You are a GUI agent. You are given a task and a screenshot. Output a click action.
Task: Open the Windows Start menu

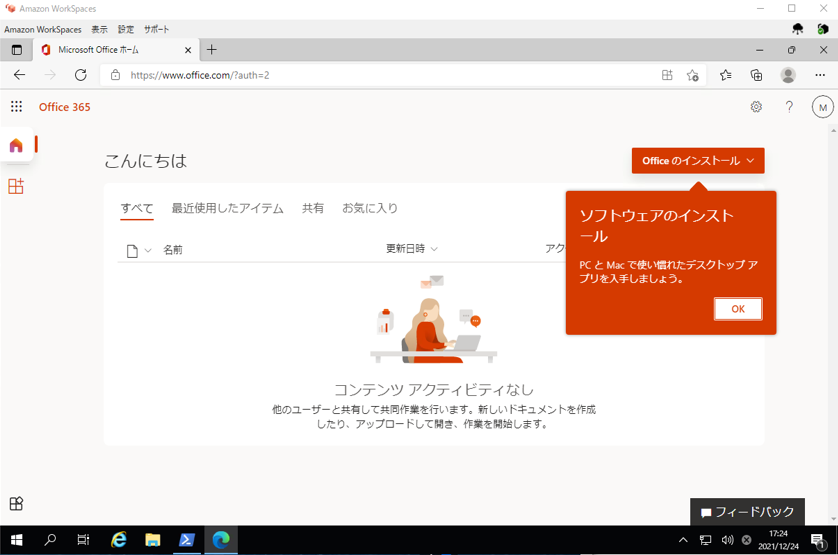point(17,540)
